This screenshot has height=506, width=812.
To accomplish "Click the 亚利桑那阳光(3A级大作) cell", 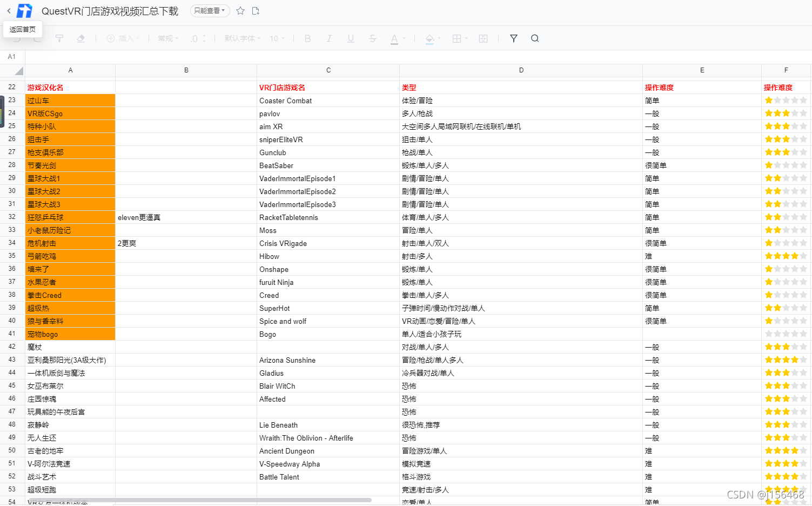I will pos(70,360).
